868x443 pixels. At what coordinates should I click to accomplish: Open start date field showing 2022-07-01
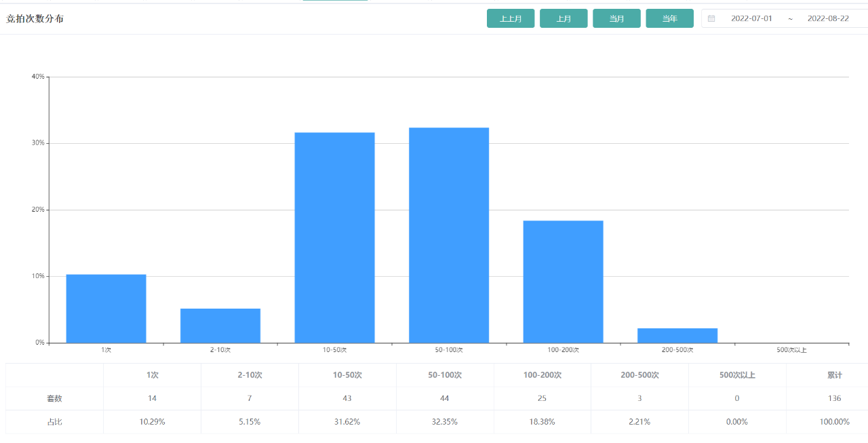click(x=751, y=19)
